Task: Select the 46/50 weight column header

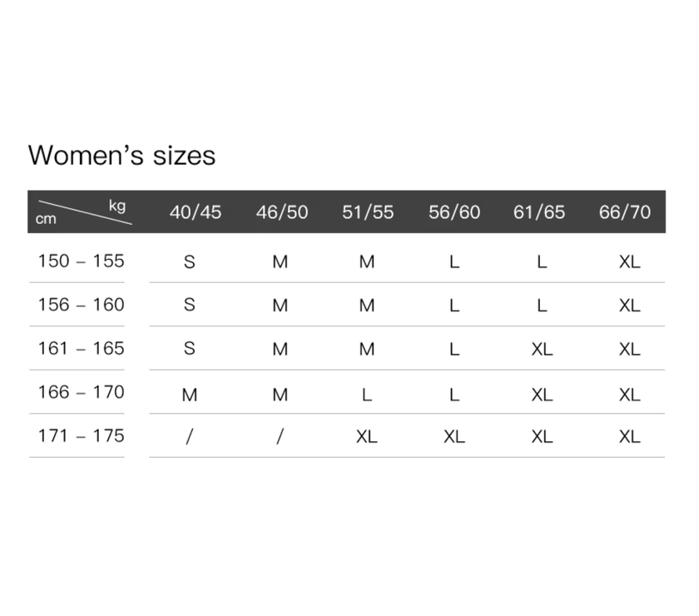Action: click(282, 212)
